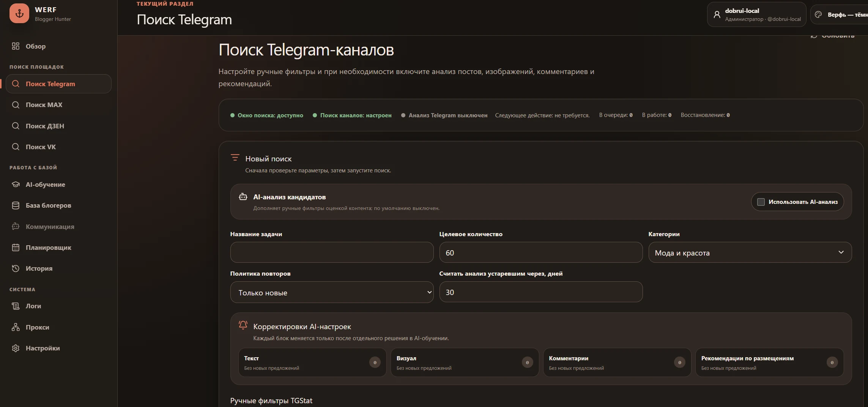The width and height of the screenshot is (868, 407).
Task: Open the Логи section
Action: tap(58, 306)
